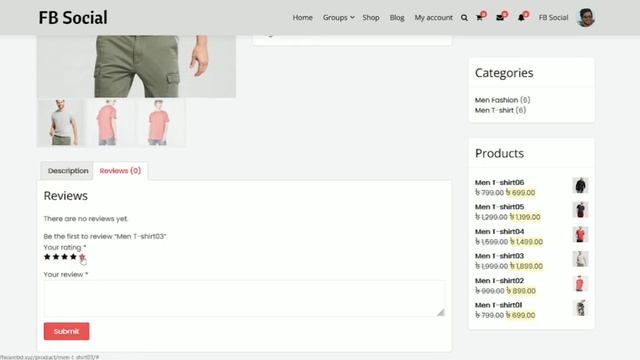640x360 pixels.
Task: Open the search icon in header
Action: coord(464,18)
